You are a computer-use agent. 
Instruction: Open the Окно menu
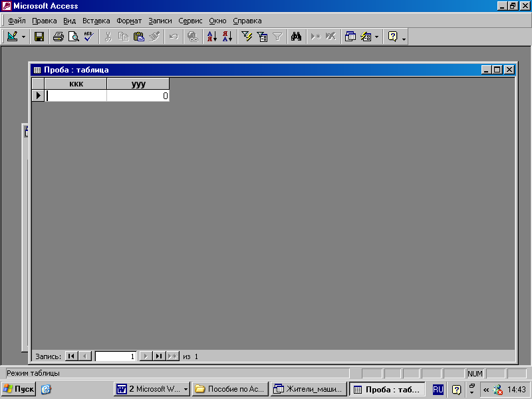[217, 21]
